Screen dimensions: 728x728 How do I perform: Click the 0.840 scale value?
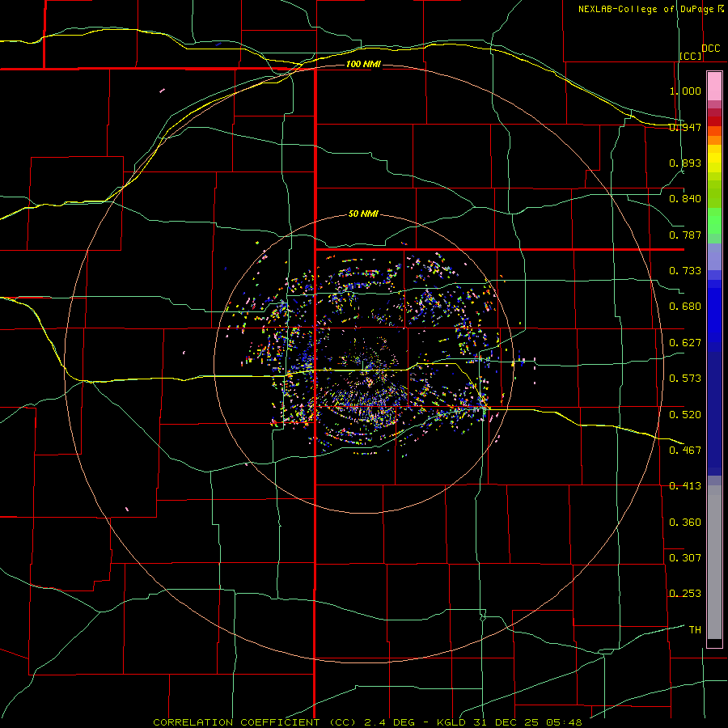[x=685, y=199]
